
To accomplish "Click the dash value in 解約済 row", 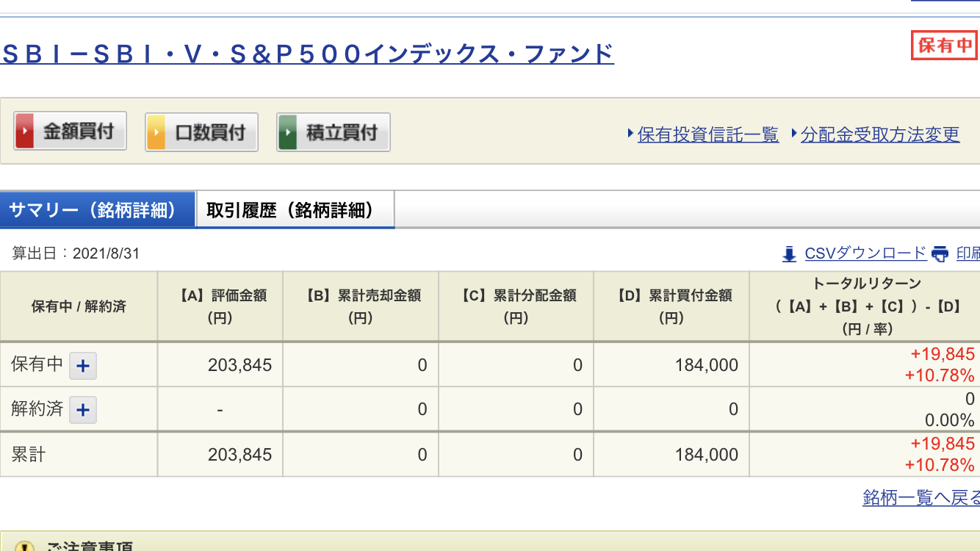I will tap(220, 409).
